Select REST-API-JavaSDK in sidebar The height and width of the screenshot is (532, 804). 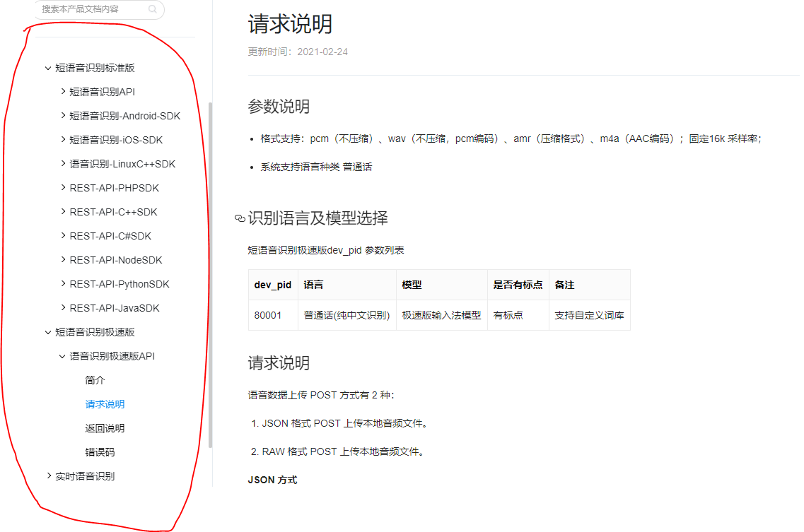click(115, 309)
